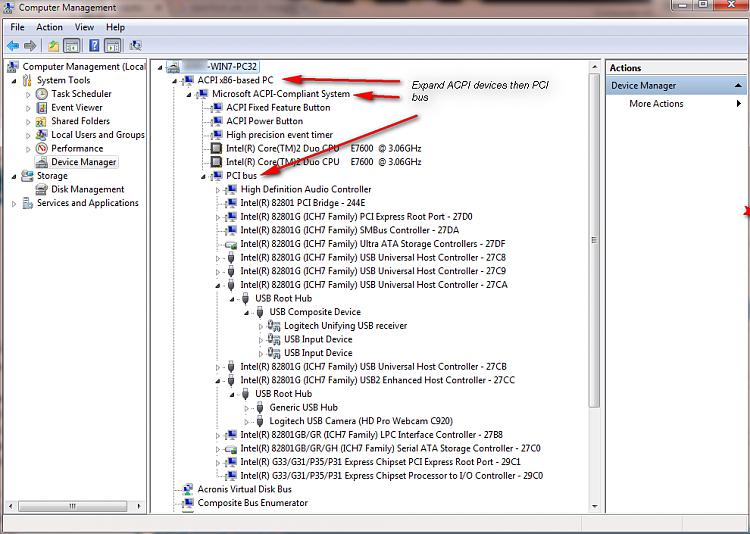The height and width of the screenshot is (534, 750).
Task: Collapse Microsoft ACPI-Compliant System node
Action: pyautogui.click(x=189, y=95)
